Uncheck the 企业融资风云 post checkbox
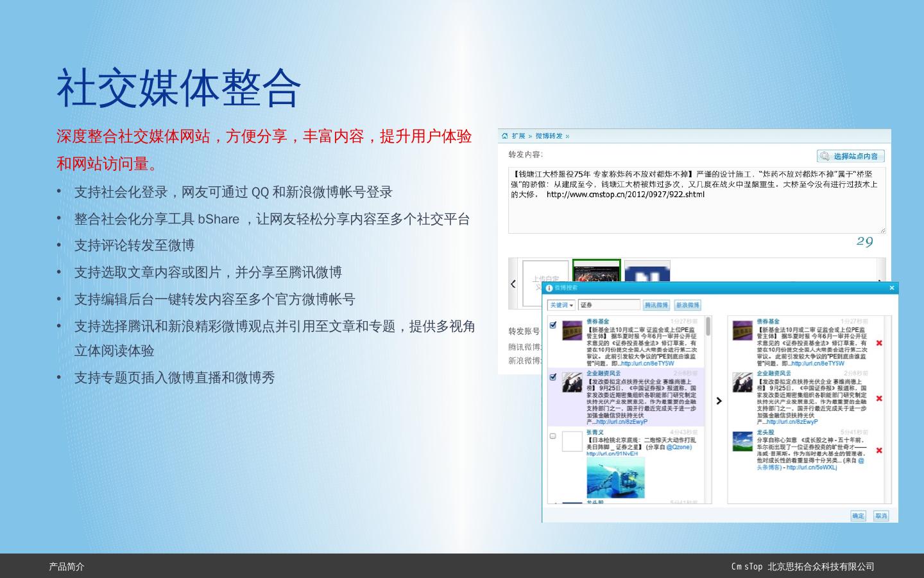This screenshot has height=578, width=924. [x=553, y=377]
